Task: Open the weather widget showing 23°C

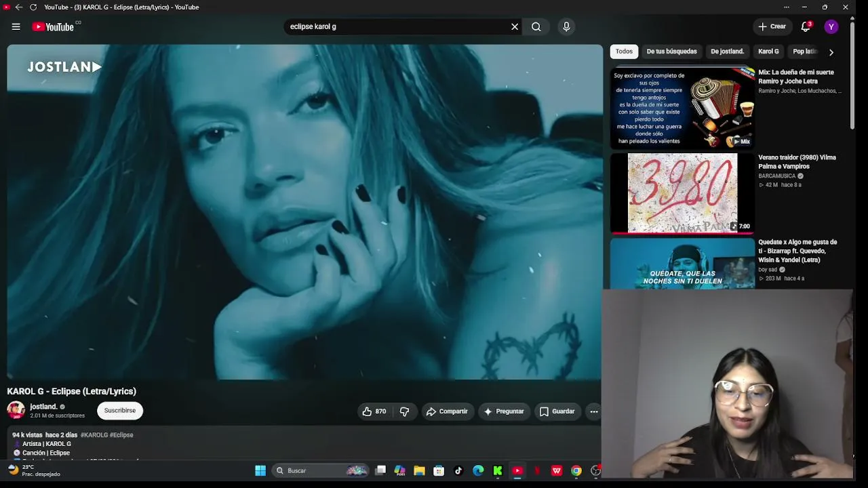Action: pyautogui.click(x=33, y=470)
